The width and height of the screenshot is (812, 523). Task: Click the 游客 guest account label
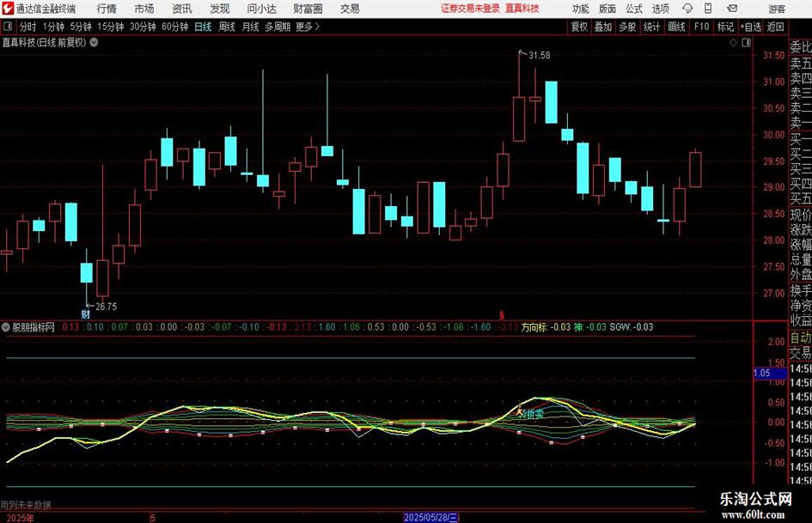coord(777,9)
